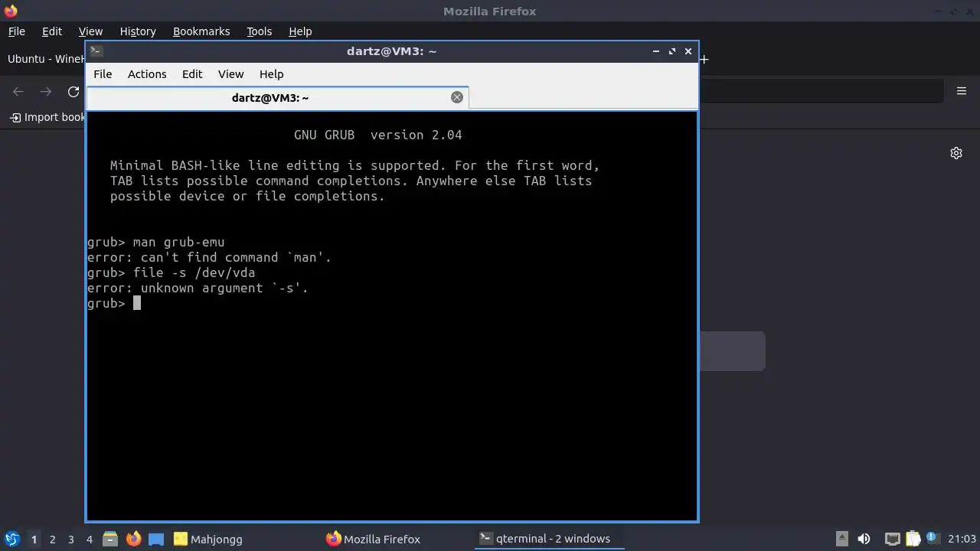980x551 pixels.
Task: Open Firefox hamburger application menu
Action: tap(962, 91)
